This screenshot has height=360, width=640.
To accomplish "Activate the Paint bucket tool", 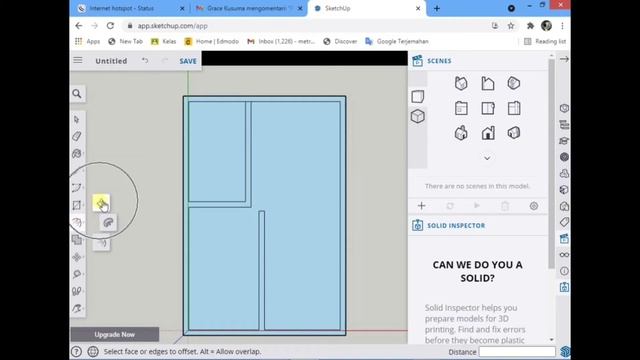I will pyautogui.click(x=77, y=153).
